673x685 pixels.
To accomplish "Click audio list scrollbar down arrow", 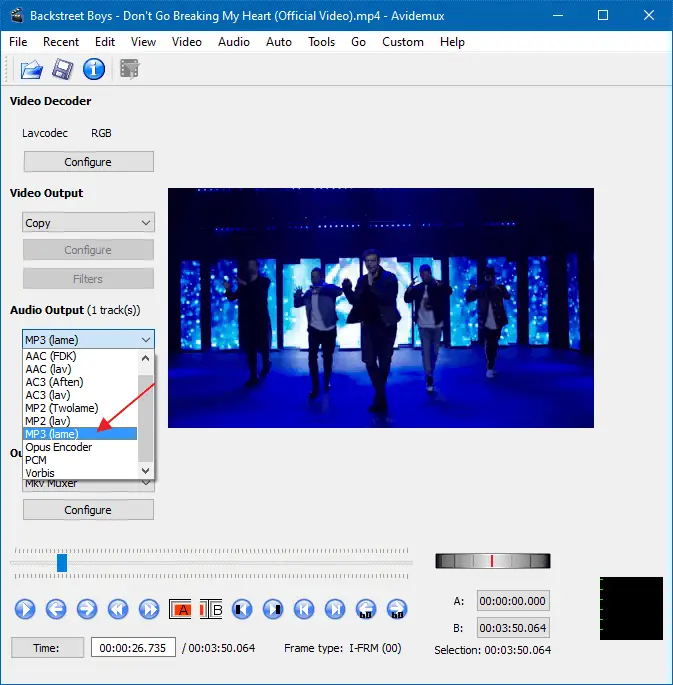I will (145, 471).
